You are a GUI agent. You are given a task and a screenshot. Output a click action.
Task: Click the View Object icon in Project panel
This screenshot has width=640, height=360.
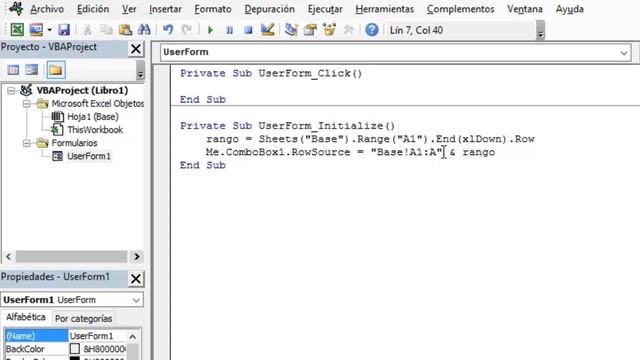click(x=32, y=70)
